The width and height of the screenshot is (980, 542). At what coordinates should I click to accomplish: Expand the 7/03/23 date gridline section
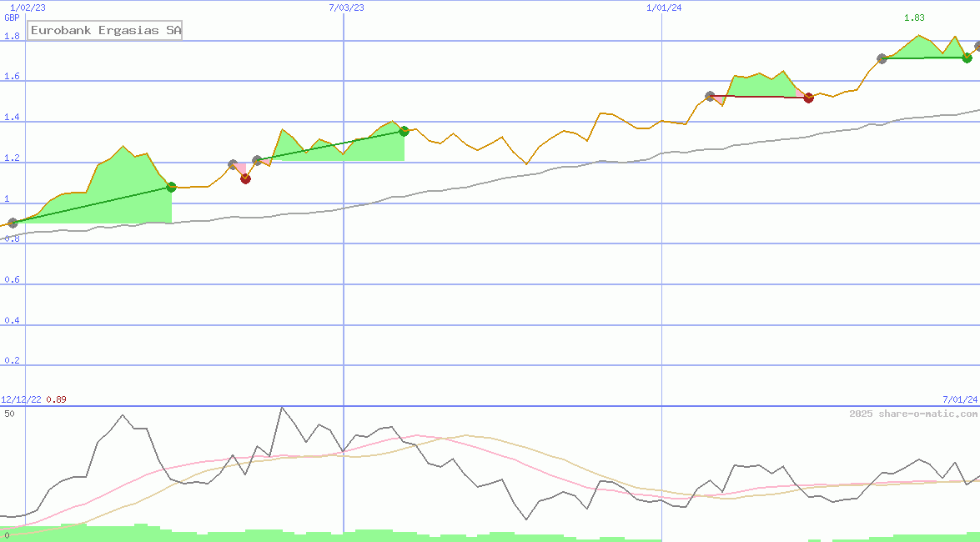pyautogui.click(x=344, y=8)
